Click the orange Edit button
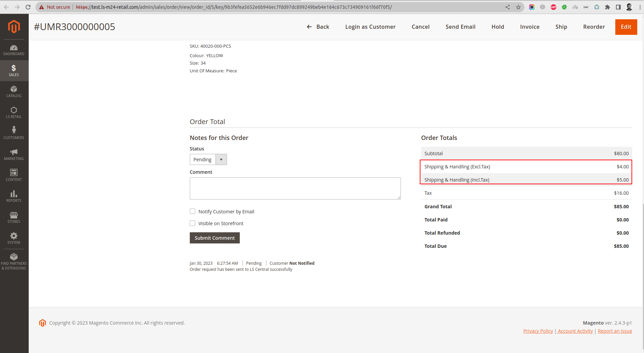This screenshot has height=353, width=644. 626,27
